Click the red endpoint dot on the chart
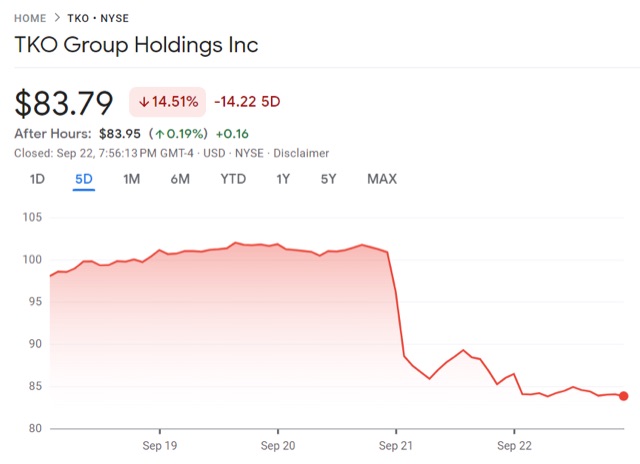The image size is (640, 464). click(623, 396)
